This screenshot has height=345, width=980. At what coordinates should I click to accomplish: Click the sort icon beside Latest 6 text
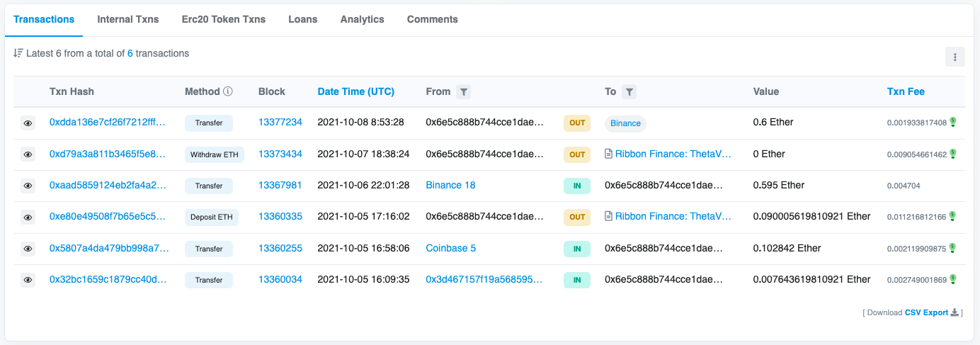(18, 53)
